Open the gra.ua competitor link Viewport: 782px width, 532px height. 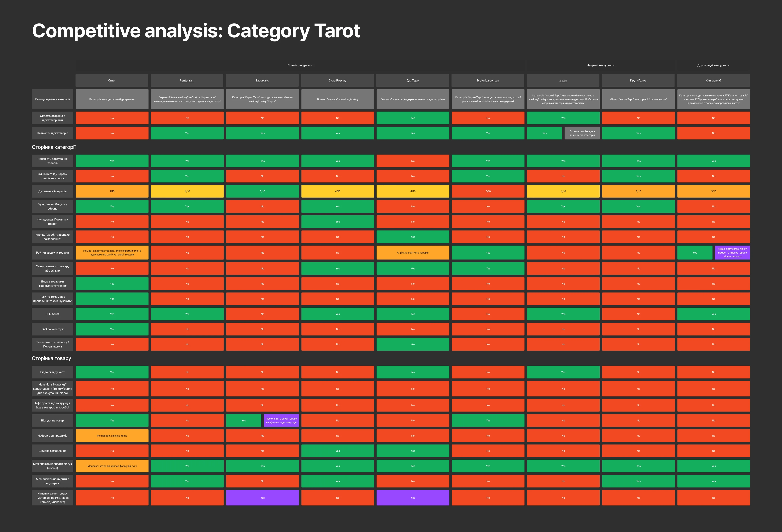pyautogui.click(x=563, y=80)
